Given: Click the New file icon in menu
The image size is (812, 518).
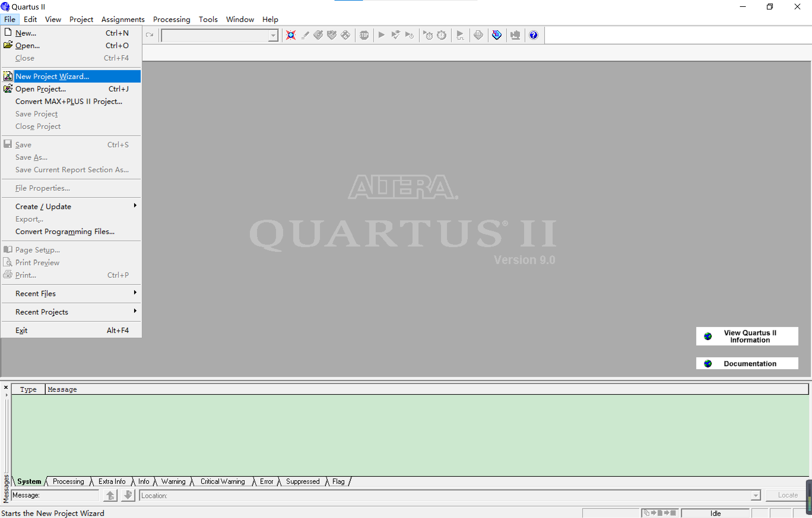Looking at the screenshot, I should [x=8, y=33].
